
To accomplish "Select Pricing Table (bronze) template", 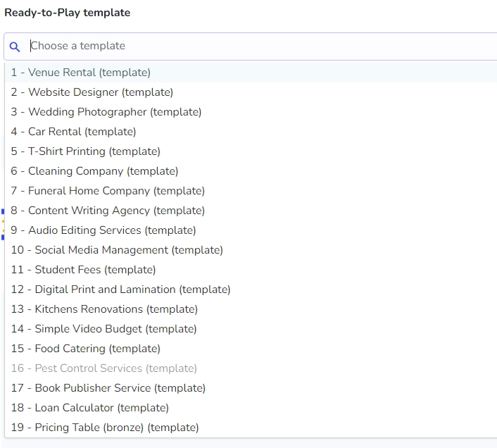I will click(x=251, y=428).
